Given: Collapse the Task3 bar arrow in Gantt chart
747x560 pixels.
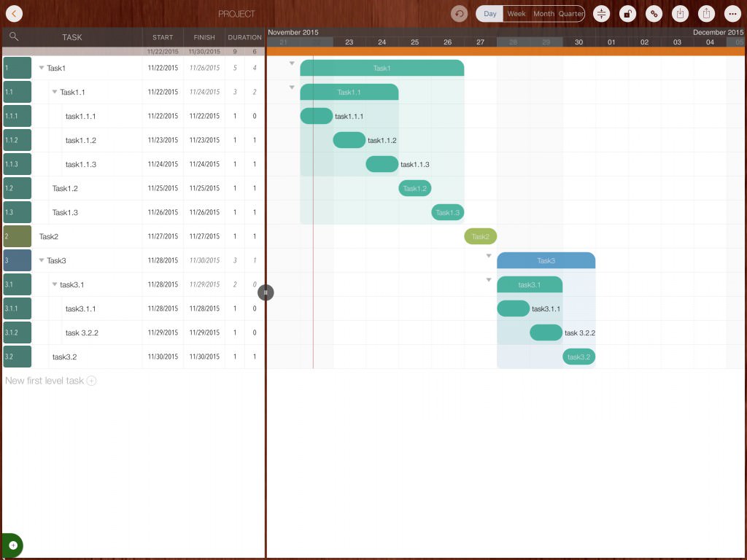Looking at the screenshot, I should click(489, 256).
